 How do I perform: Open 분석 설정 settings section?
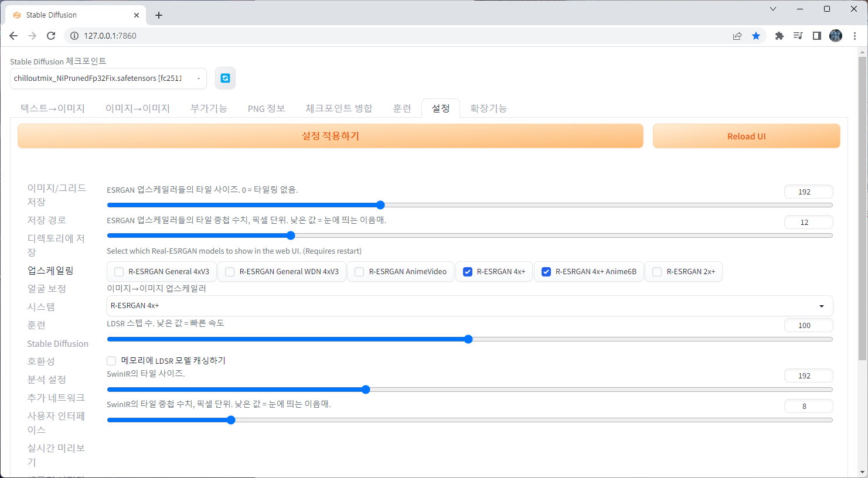point(46,380)
